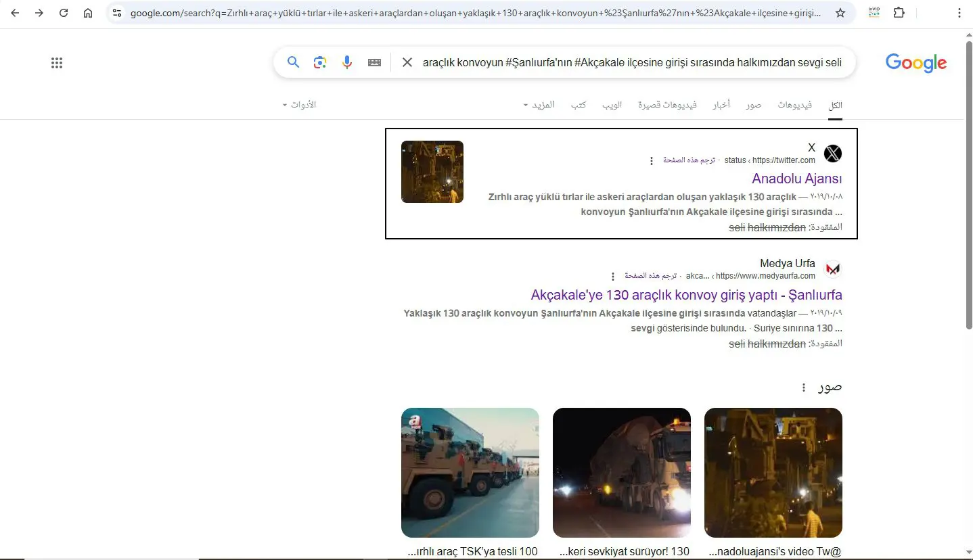Clear the search query with X
Image resolution: width=973 pixels, height=560 pixels.
click(407, 62)
